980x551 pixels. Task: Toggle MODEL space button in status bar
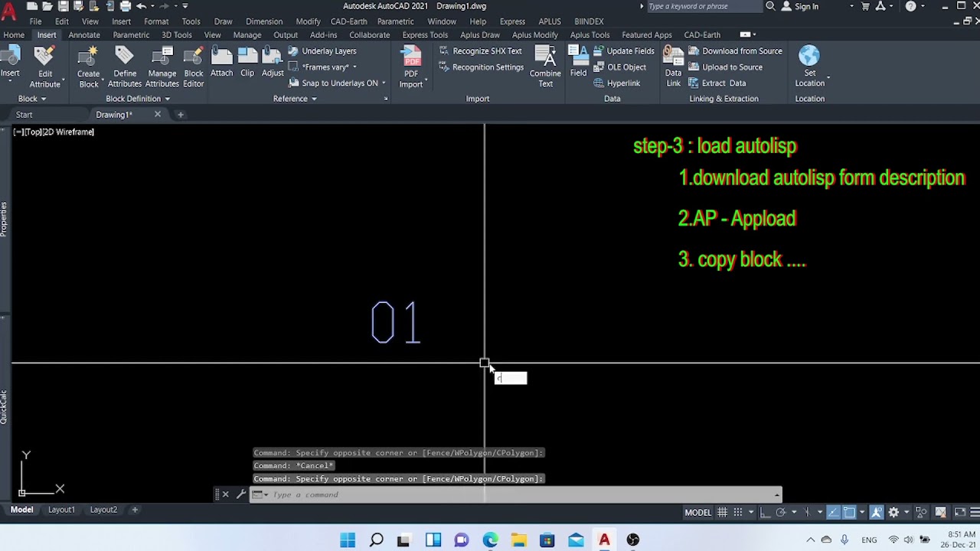coord(697,512)
